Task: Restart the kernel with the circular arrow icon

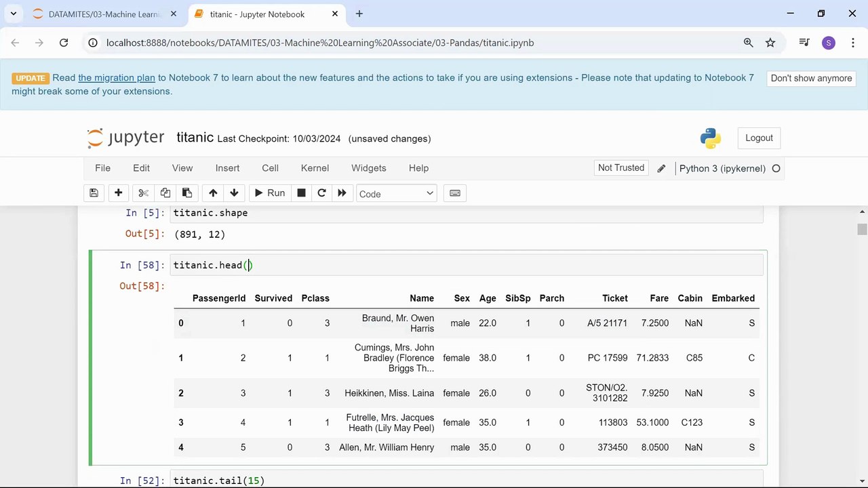Action: coord(321,193)
